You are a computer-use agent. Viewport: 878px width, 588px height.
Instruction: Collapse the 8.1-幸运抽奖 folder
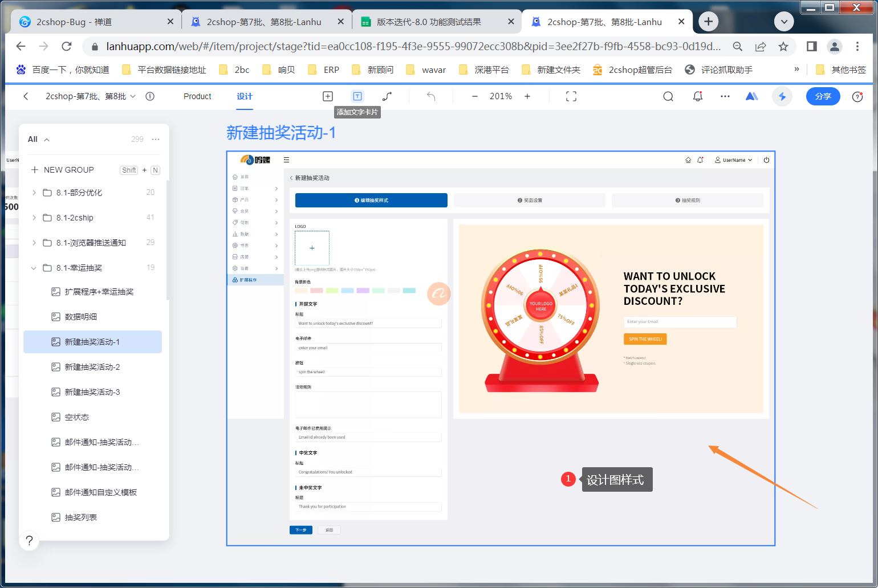coord(34,268)
